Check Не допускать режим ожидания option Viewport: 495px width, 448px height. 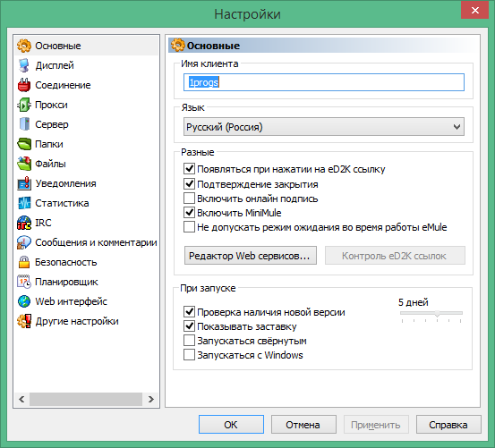click(189, 227)
